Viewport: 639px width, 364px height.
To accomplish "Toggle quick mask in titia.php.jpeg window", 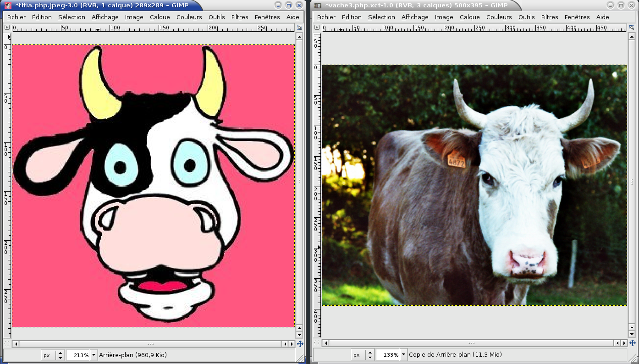I will 7,343.
